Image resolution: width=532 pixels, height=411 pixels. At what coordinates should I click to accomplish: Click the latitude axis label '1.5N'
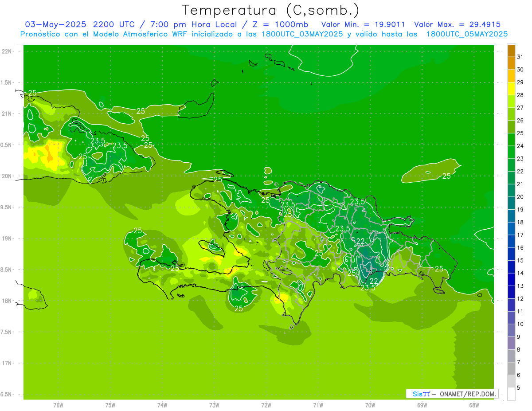7,82
